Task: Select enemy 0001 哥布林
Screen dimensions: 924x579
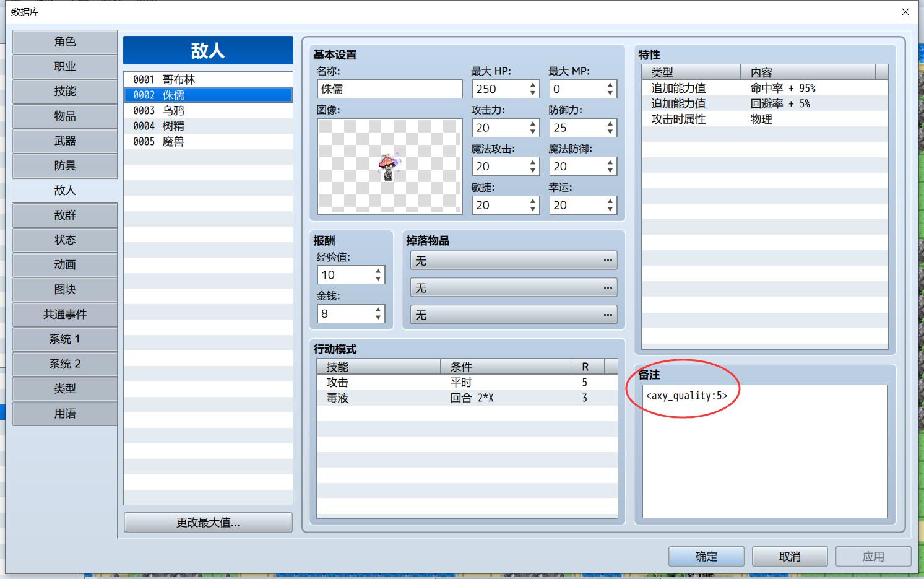Action: [208, 79]
